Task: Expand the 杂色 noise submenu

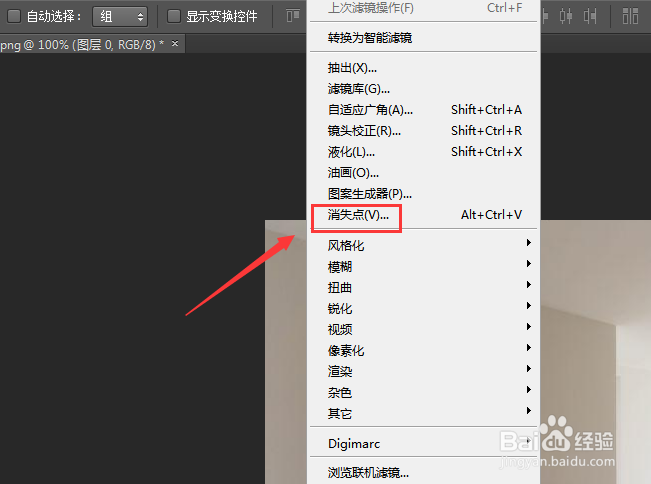Action: point(423,392)
